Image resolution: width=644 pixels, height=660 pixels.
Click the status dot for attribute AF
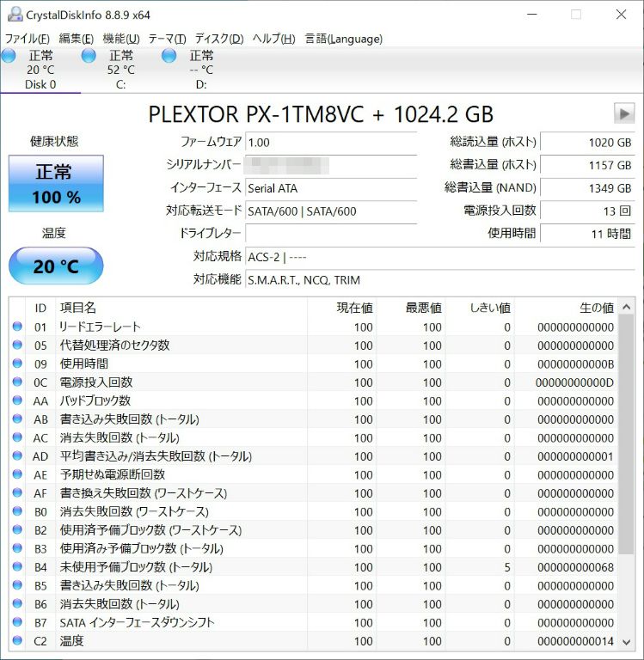pyautogui.click(x=17, y=492)
